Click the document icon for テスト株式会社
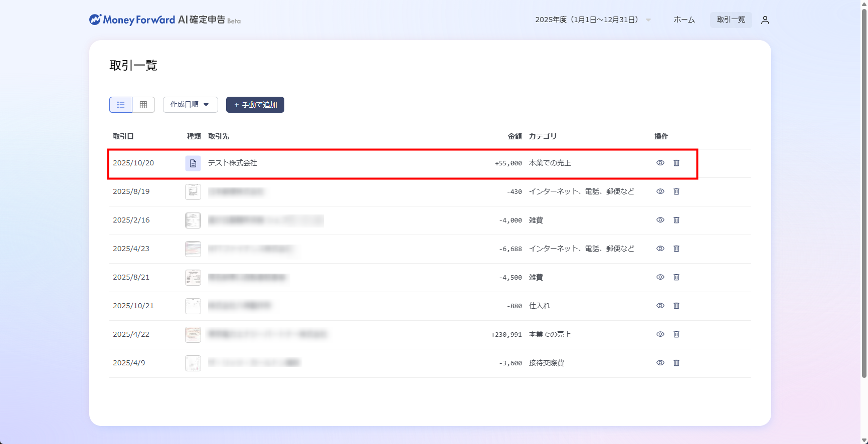Screen dimensions: 868x444 193,163
